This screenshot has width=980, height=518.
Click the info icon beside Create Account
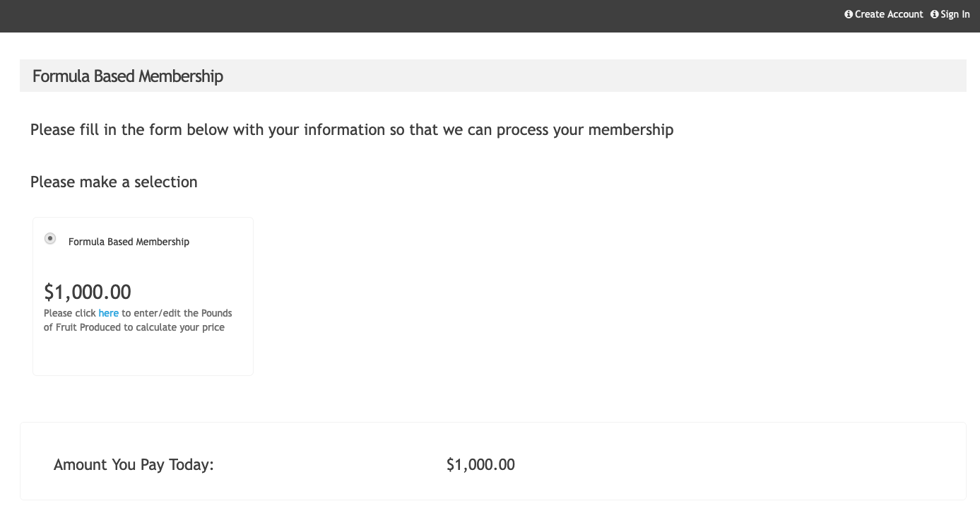point(849,14)
